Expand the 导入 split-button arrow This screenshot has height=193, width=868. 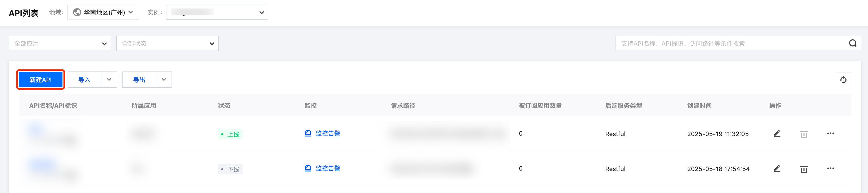(109, 80)
